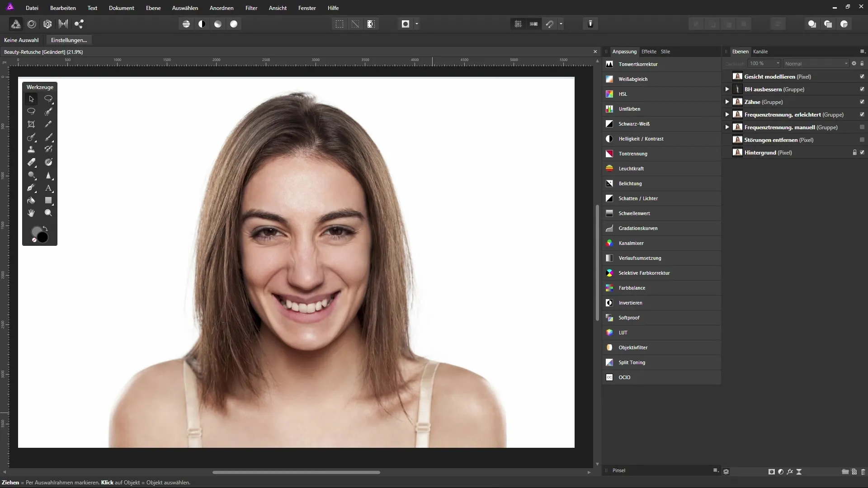
Task: Add a Gradationskurven adjustment
Action: [661, 228]
